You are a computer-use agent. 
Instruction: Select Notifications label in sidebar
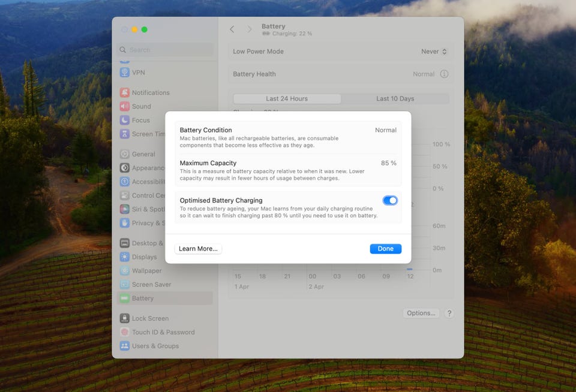pos(151,92)
